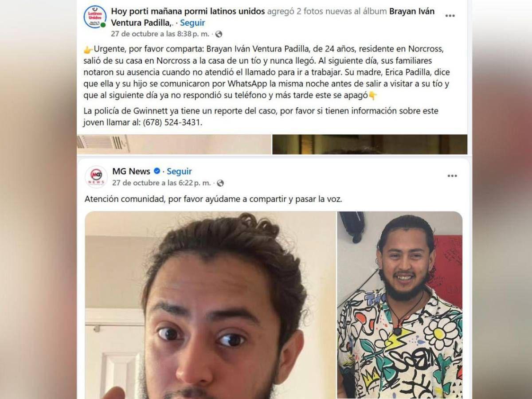This screenshot has height=399, width=532.
Task: Click public globe icon on MG News post
Action: coord(220,183)
